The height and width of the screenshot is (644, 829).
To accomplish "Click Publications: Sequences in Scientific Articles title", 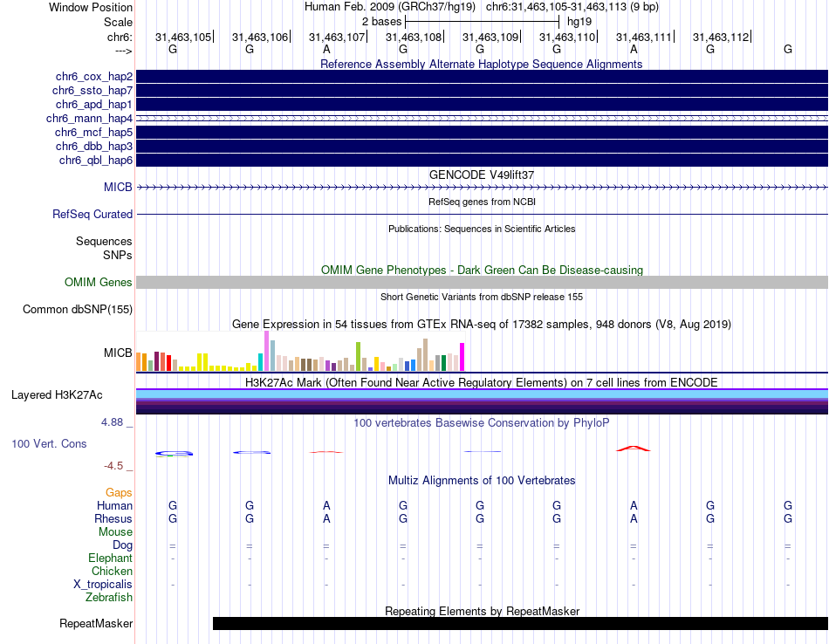I will pyautogui.click(x=482, y=229).
